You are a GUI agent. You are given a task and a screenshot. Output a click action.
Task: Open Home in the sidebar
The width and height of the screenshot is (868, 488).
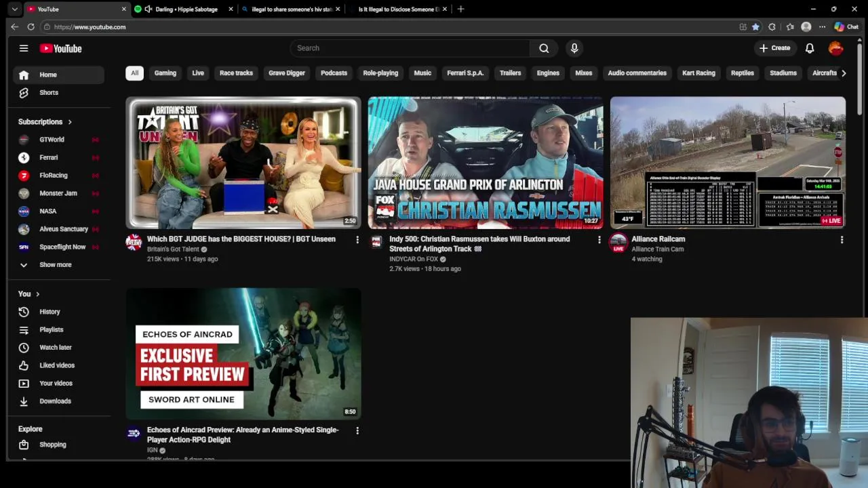[x=58, y=75]
